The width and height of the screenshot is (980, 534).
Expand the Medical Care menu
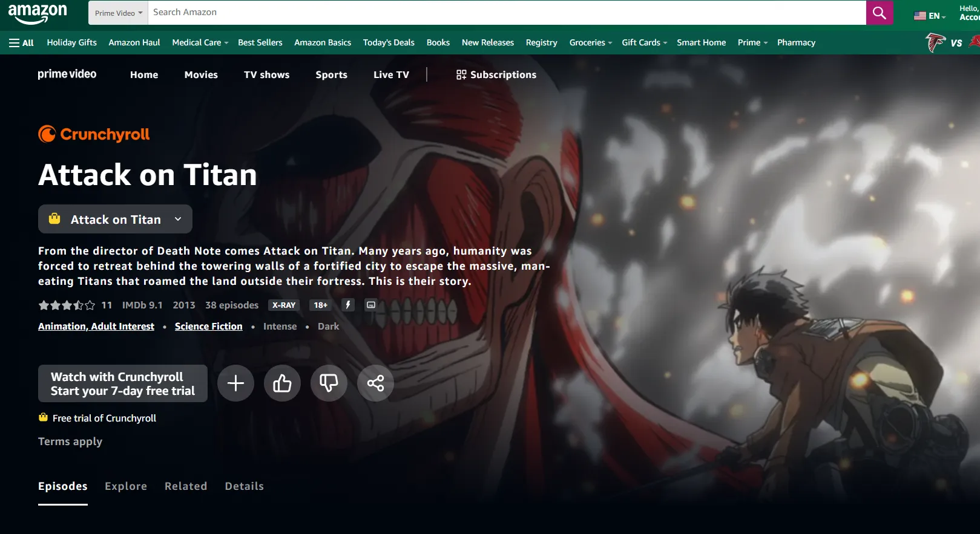click(200, 43)
